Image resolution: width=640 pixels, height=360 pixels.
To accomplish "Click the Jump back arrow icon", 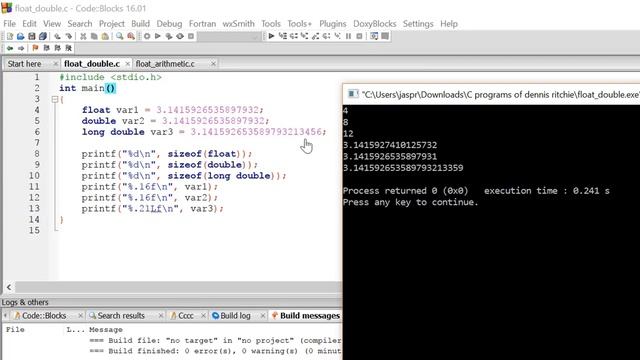I will pos(10,48).
